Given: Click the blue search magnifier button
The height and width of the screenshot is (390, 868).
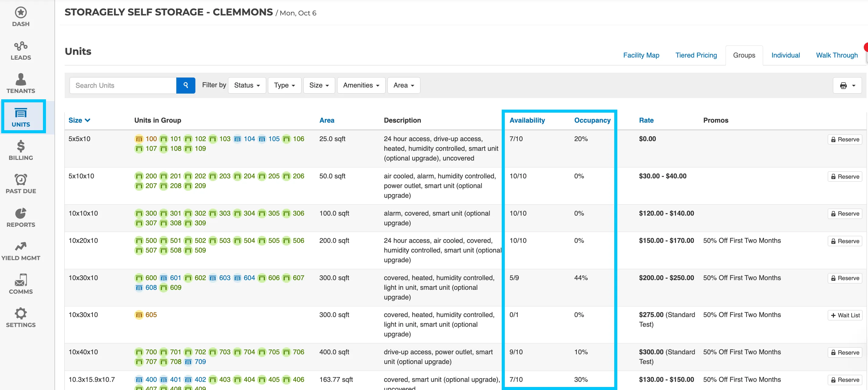Looking at the screenshot, I should tap(186, 85).
